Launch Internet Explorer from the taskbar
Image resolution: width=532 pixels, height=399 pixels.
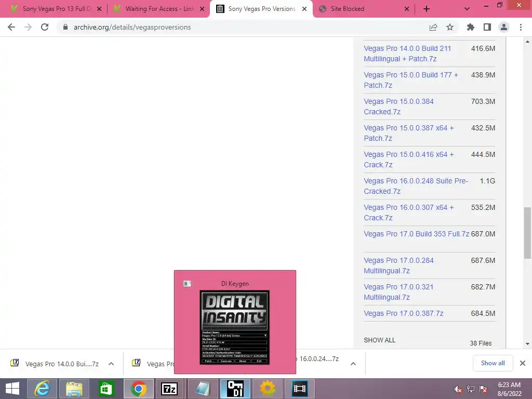pos(42,389)
